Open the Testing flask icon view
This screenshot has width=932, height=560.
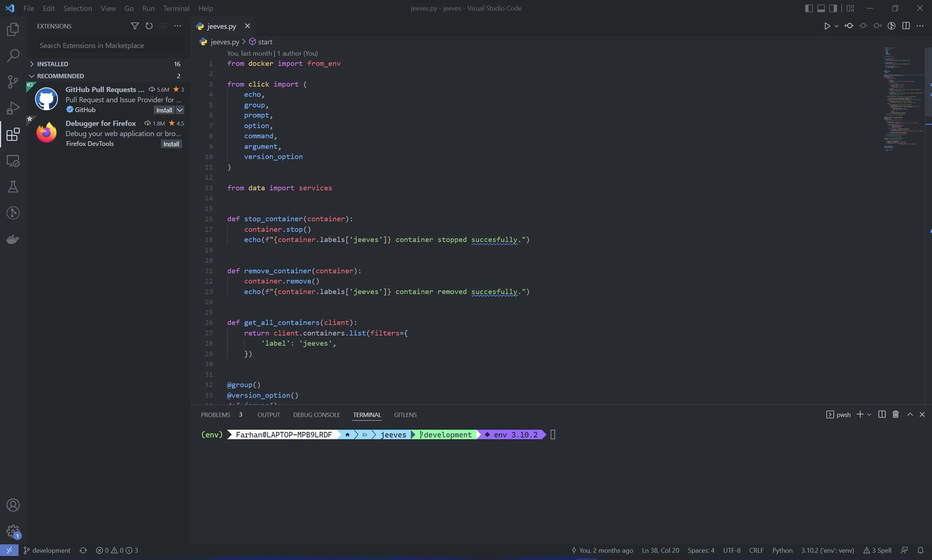coord(13,187)
